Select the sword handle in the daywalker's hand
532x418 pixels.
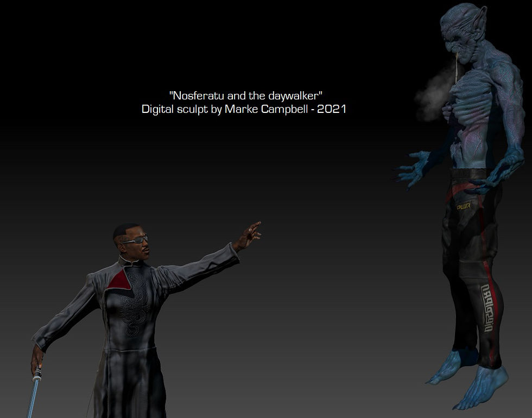[x=37, y=374]
